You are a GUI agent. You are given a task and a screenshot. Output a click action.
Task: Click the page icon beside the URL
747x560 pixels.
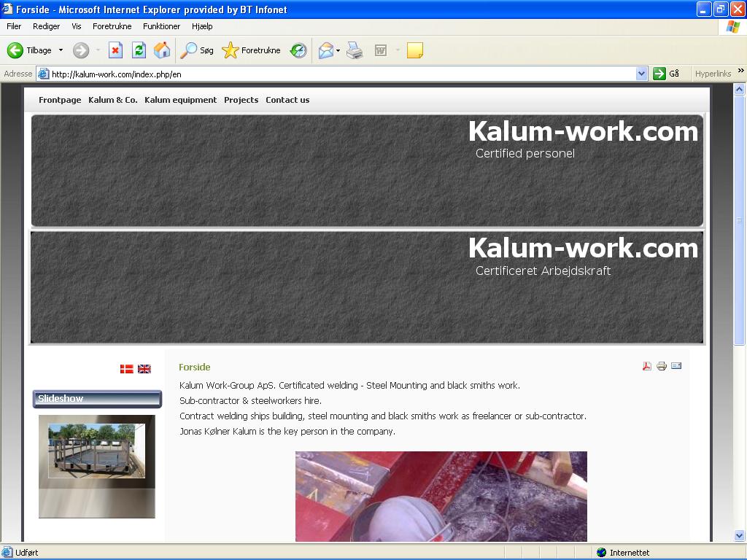coord(43,74)
